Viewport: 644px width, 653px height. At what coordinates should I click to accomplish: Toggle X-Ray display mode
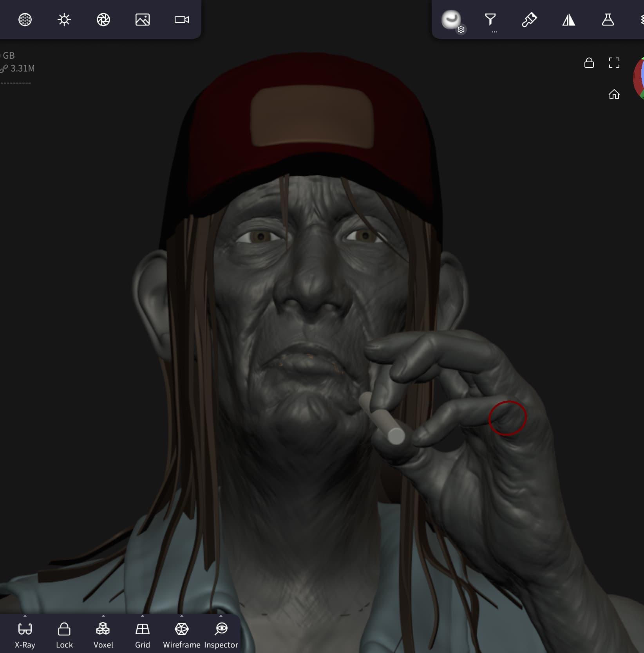pyautogui.click(x=25, y=635)
